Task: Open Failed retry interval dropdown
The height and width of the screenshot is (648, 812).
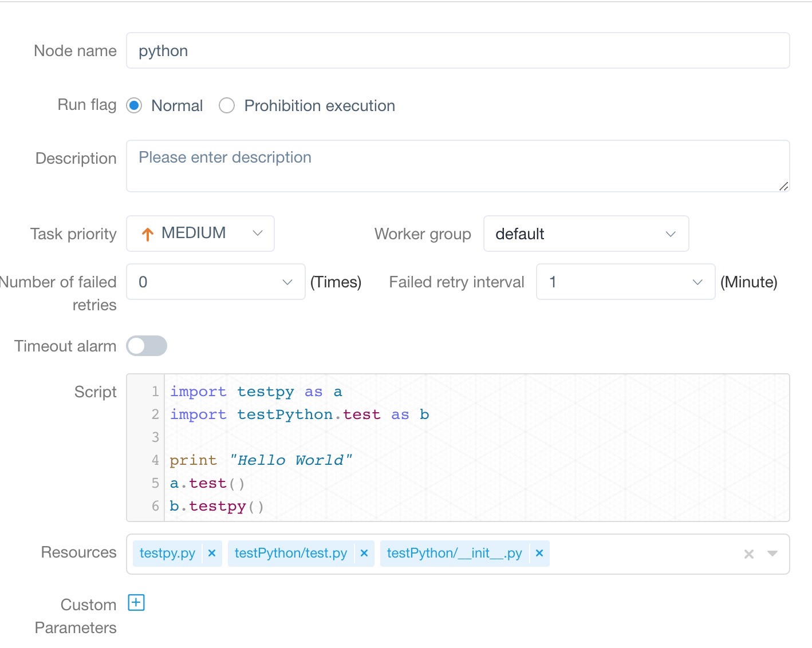Action: [625, 282]
